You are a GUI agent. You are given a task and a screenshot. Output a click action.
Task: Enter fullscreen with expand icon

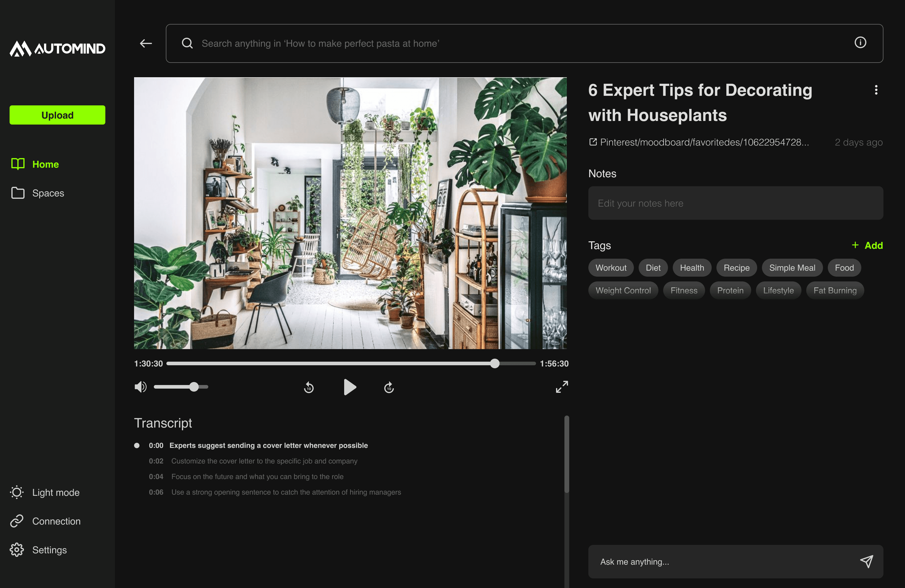coord(562,387)
